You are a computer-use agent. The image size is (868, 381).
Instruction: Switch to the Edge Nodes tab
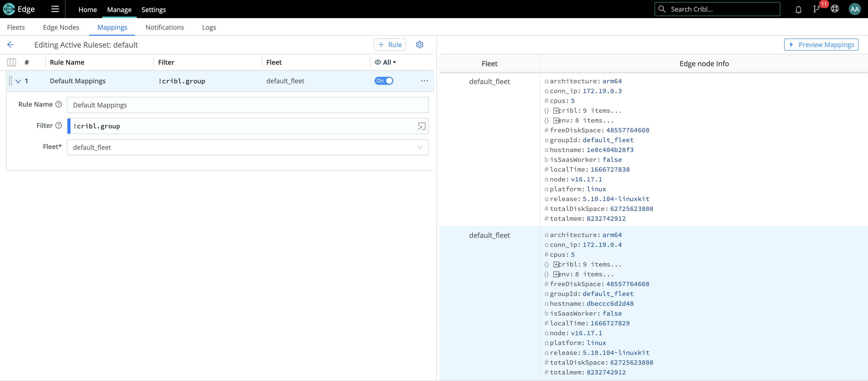(61, 27)
